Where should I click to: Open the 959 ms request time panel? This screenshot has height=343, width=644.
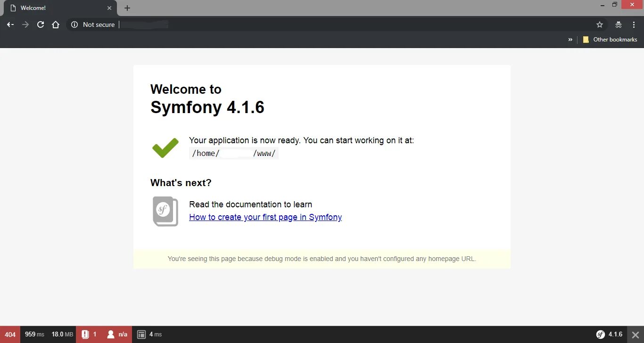pos(34,335)
